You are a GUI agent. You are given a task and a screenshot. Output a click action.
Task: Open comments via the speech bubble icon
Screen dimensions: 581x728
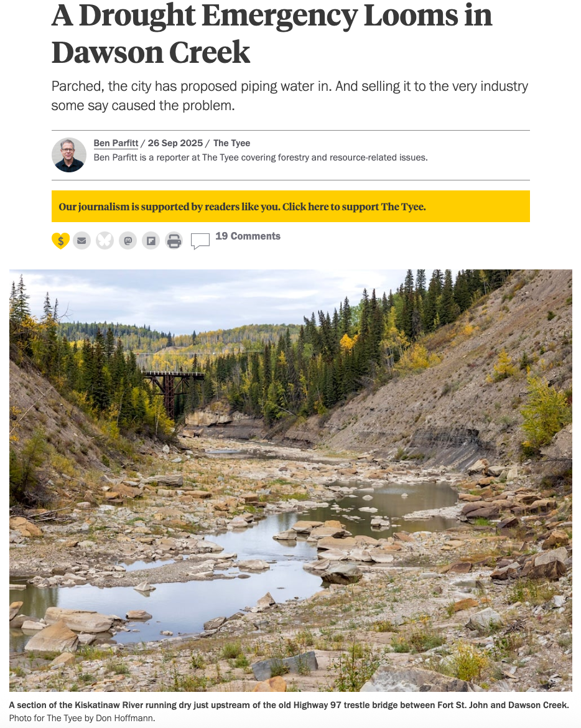coord(200,240)
